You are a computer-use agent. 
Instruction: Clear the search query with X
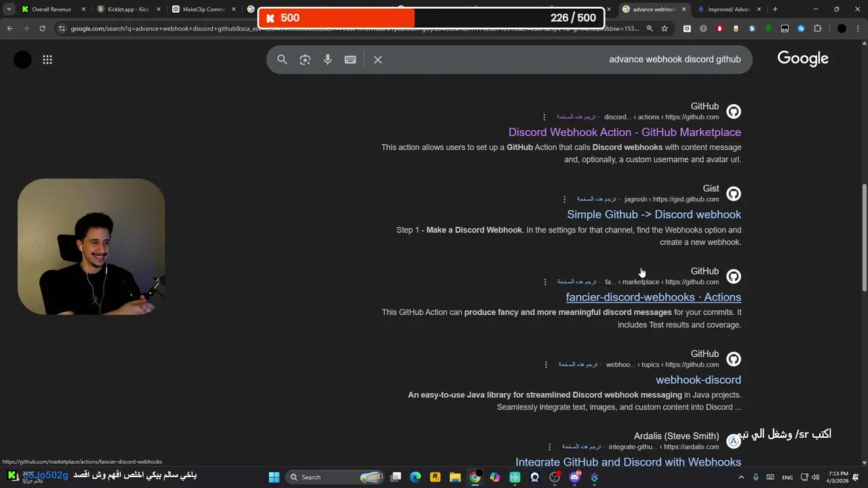[x=378, y=60]
